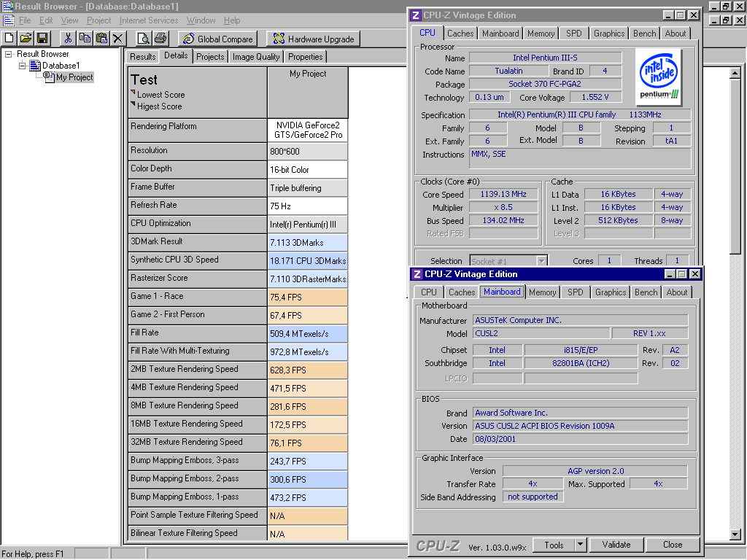Open About tab in top CPU-Z window
747x560 pixels.
click(x=675, y=34)
